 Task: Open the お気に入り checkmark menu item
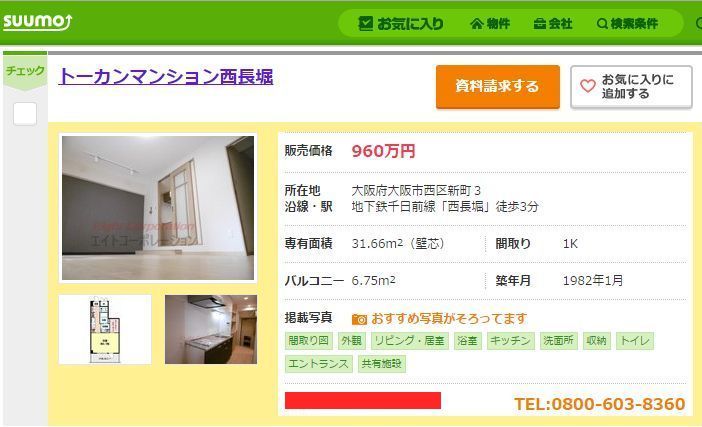[401, 23]
